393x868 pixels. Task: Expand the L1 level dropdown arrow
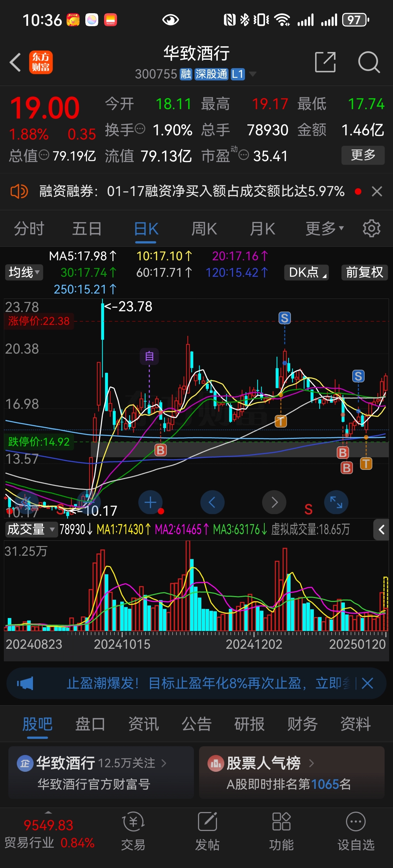(252, 74)
